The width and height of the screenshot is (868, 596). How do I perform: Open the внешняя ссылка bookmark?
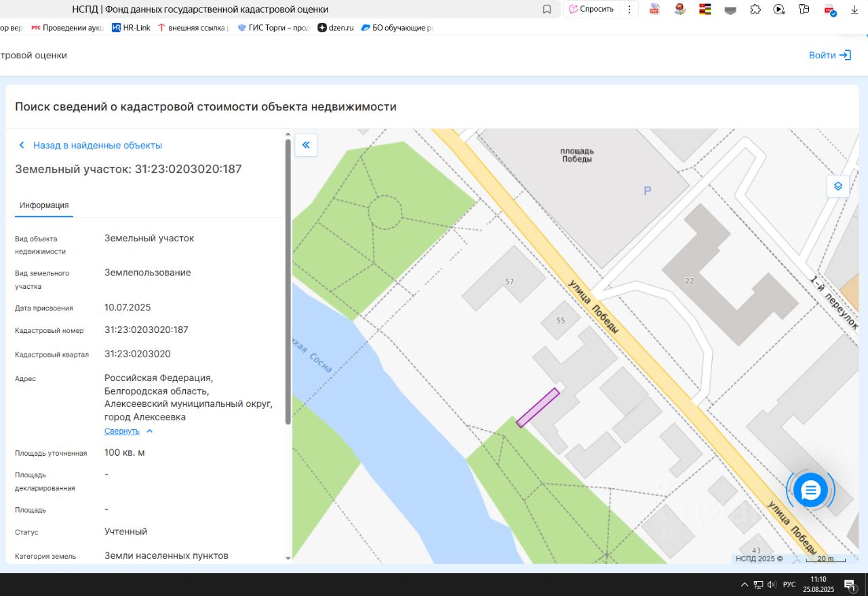(x=194, y=28)
